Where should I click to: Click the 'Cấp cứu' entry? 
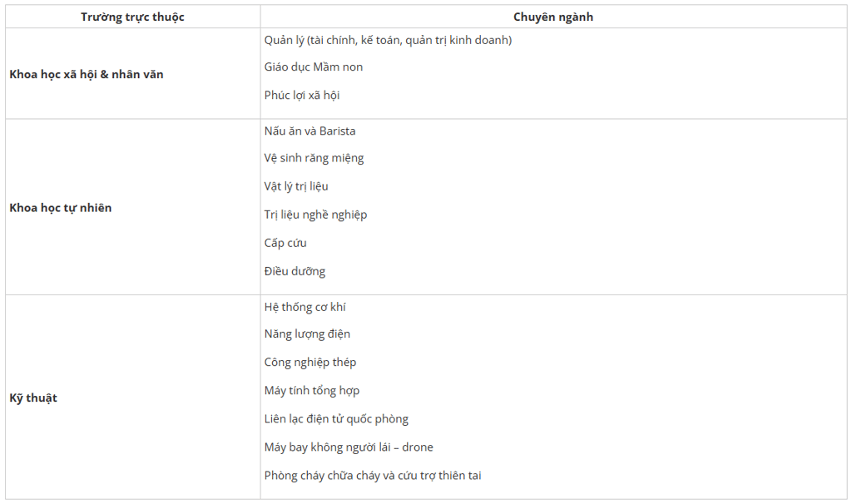click(285, 243)
